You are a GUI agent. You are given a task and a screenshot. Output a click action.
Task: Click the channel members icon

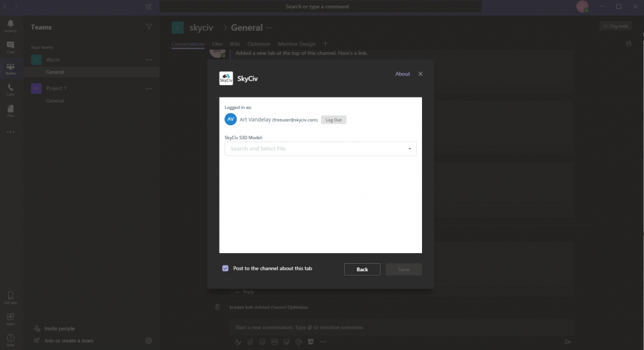click(x=628, y=43)
